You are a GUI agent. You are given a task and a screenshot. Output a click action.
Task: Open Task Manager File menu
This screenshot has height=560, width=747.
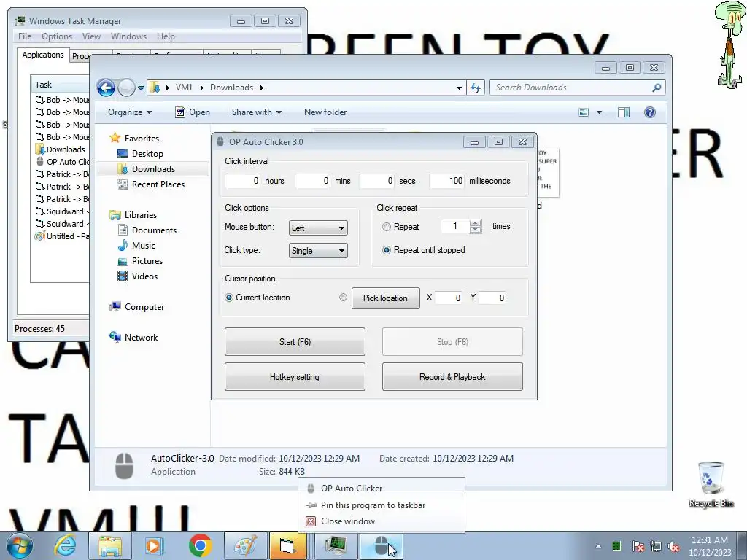pos(25,36)
